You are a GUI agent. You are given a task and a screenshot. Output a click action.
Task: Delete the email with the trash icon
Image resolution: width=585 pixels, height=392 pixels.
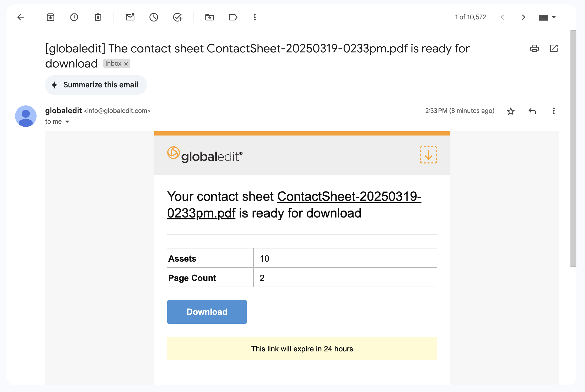tap(98, 17)
